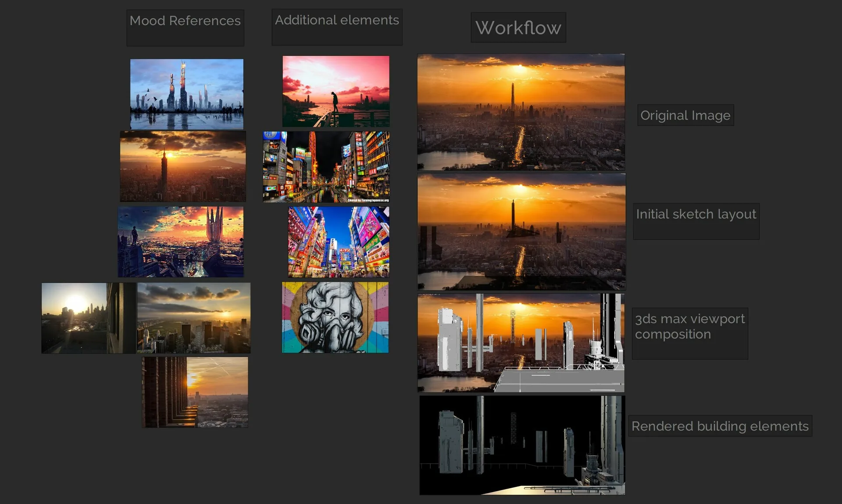Open the original sunset city workflow image
Image resolution: width=842 pixels, height=504 pixels.
pos(521,112)
